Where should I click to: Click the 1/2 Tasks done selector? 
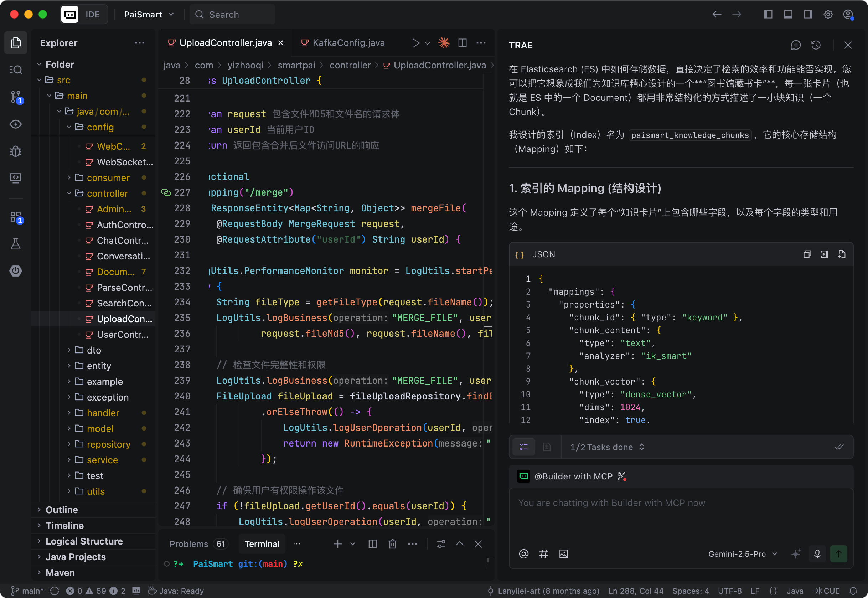tap(606, 447)
